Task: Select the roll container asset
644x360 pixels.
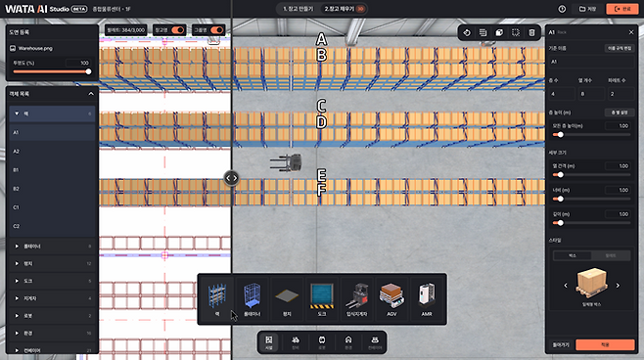Action: click(252, 298)
